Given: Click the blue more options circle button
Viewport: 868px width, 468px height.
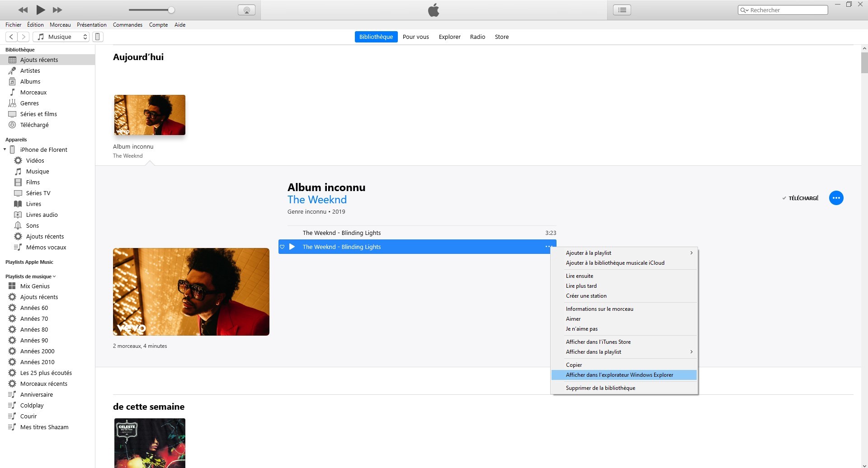Looking at the screenshot, I should [x=836, y=198].
